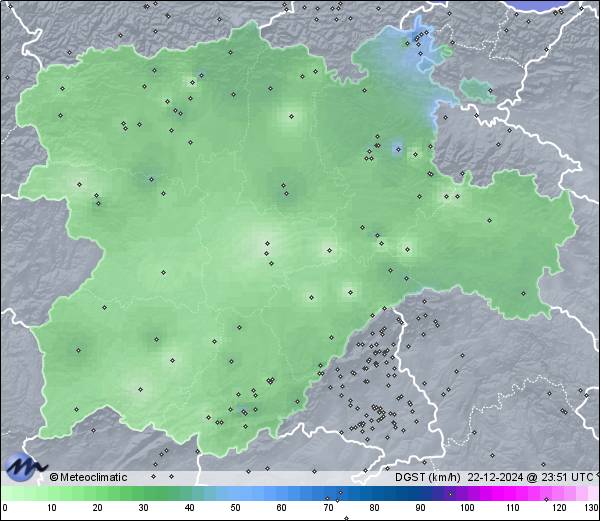Image resolution: width=600 pixels, height=521 pixels.
Task: Click the scale value 30
Action: tap(143, 508)
